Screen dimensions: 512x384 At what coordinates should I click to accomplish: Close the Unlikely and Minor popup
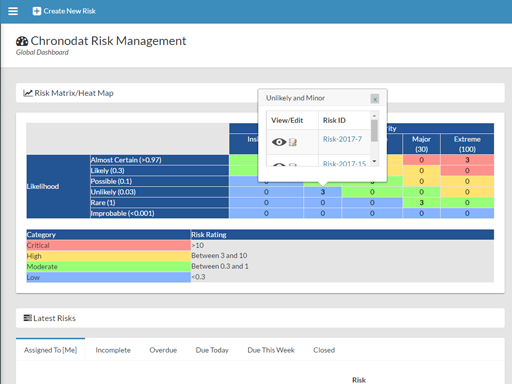coord(375,99)
